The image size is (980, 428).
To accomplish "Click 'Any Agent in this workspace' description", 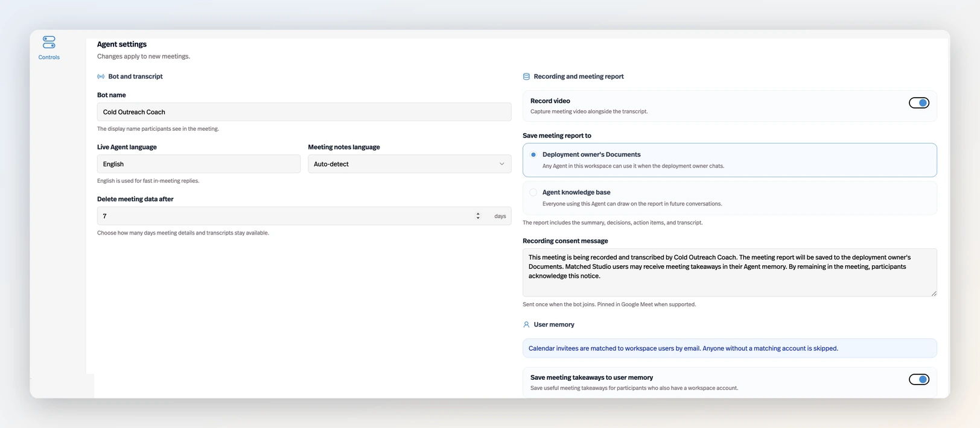I will click(x=633, y=166).
